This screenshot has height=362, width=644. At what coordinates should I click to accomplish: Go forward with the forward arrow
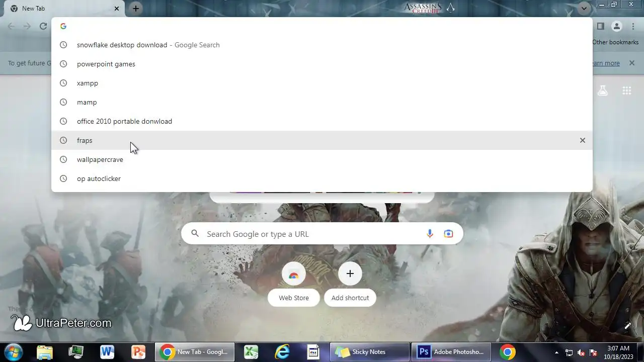[27, 26]
